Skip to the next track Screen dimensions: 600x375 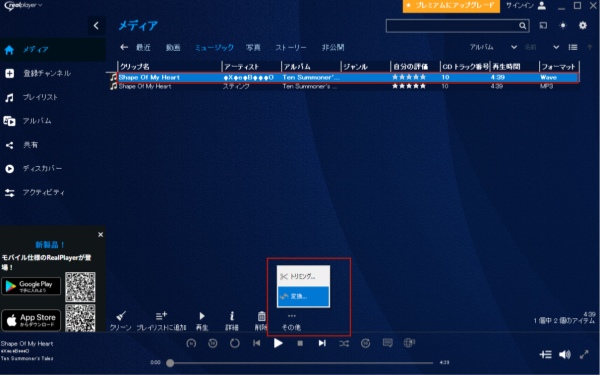click(x=322, y=343)
